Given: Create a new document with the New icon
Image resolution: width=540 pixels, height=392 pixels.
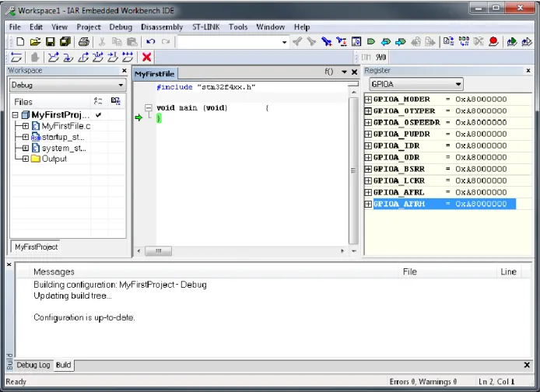Looking at the screenshot, I should point(20,42).
